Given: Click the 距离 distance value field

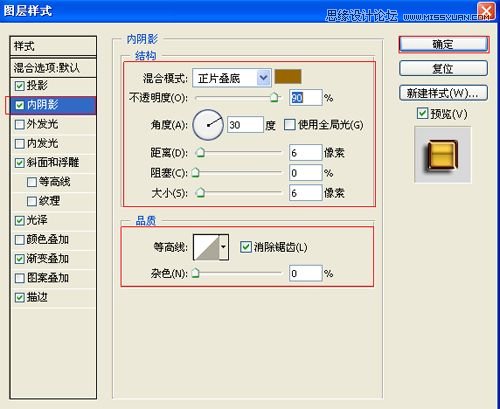Looking at the screenshot, I should [306, 153].
